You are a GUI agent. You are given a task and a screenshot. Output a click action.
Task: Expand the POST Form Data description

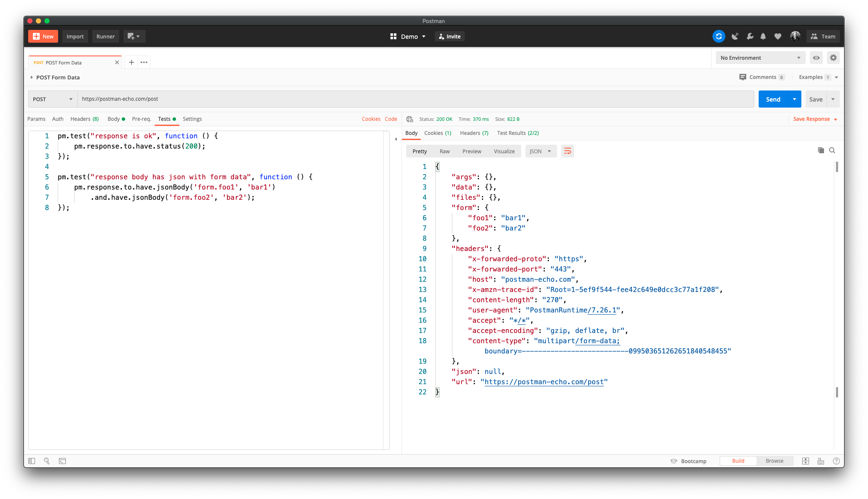pyautogui.click(x=32, y=77)
